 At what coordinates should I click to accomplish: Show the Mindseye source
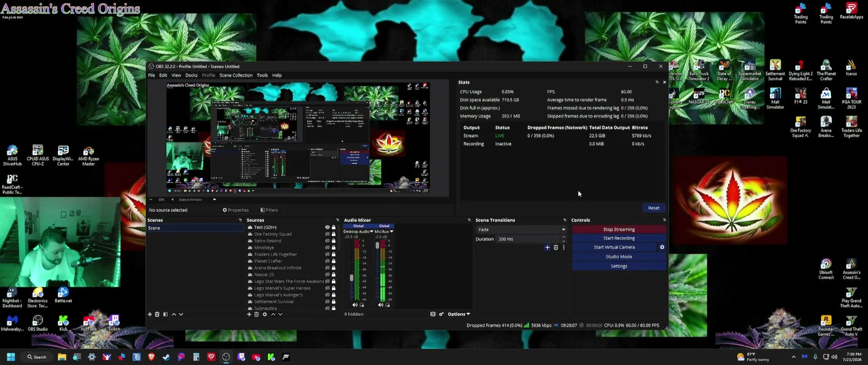[327, 247]
